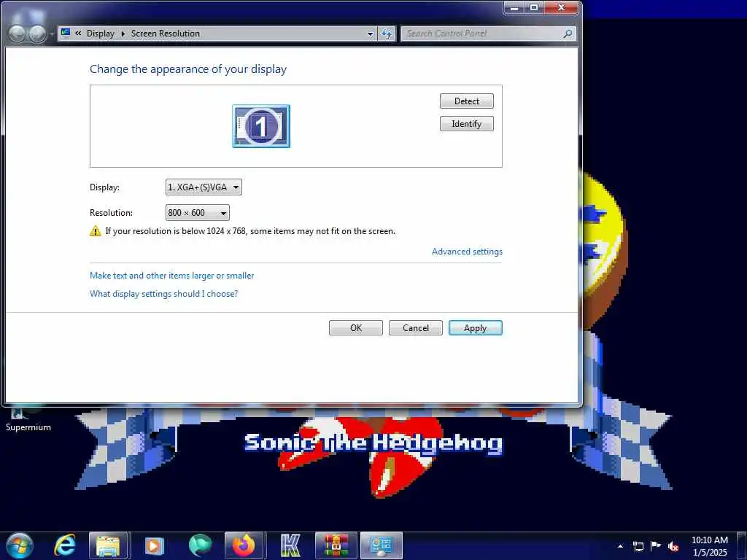
Task: Click the Display breadcrumb in address bar
Action: click(100, 34)
